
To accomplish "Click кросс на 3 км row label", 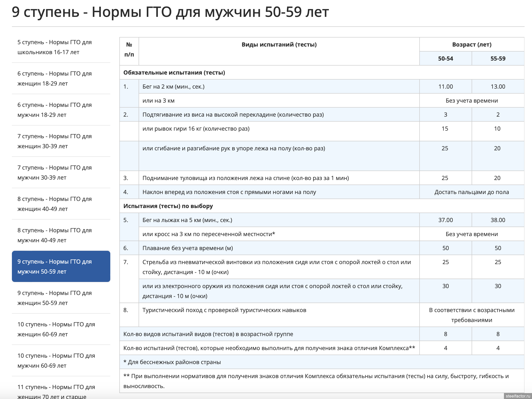I will [208, 234].
